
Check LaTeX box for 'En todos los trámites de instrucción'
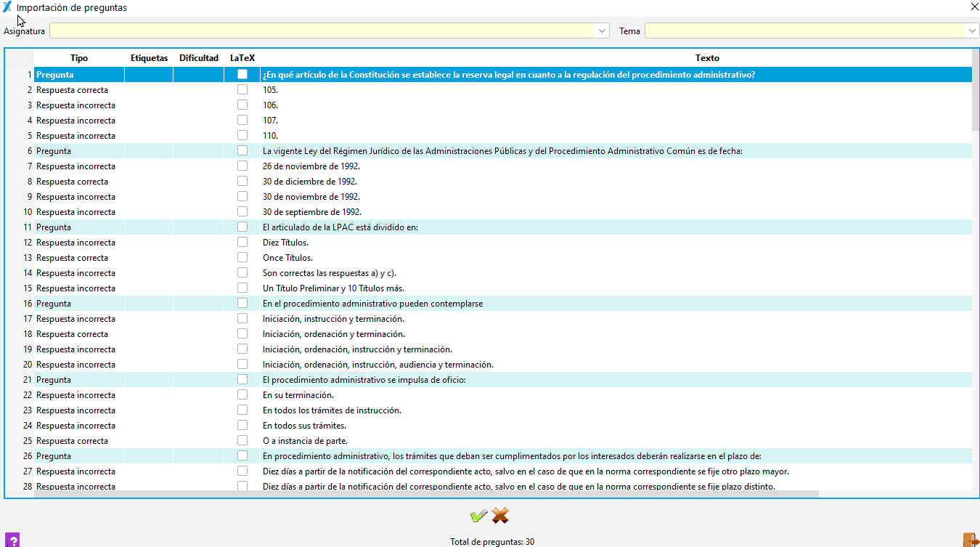tap(242, 410)
